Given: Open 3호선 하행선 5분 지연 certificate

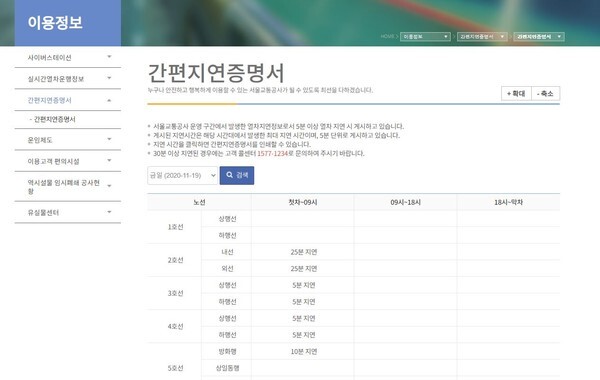Looking at the screenshot, I should pyautogui.click(x=303, y=302).
